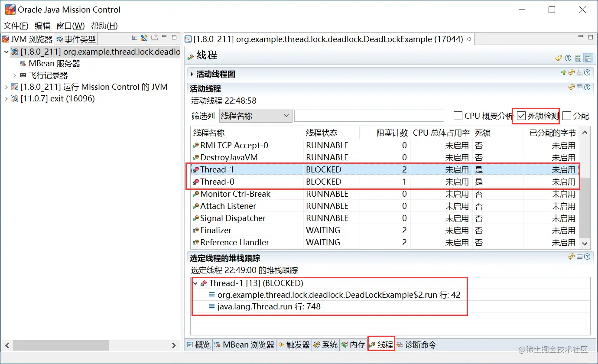The image size is (598, 364).
Task: Select the Thread-0 row in thread table
Action: (x=385, y=182)
